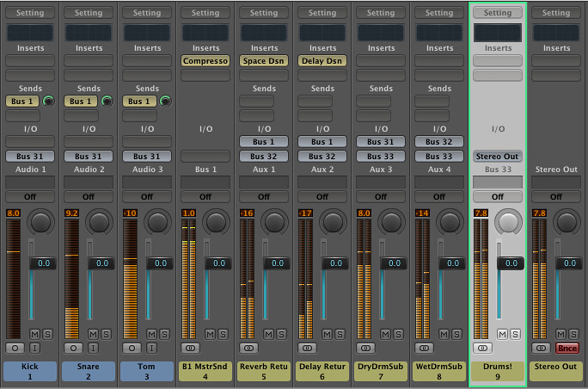The image size is (588, 389).
Task: Open automation mode menu on Kick channel
Action: click(30, 196)
